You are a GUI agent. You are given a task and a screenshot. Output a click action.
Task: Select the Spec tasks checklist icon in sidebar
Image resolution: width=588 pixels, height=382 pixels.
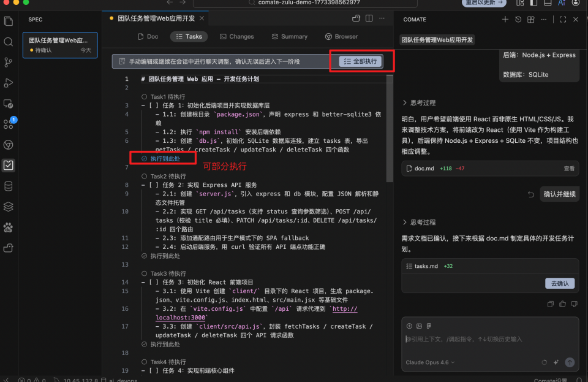(x=8, y=166)
